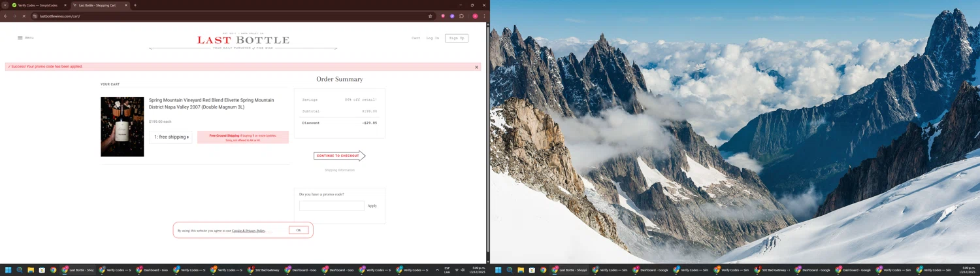Close the Verify Codes — SimplyCodes tab

pyautogui.click(x=65, y=5)
